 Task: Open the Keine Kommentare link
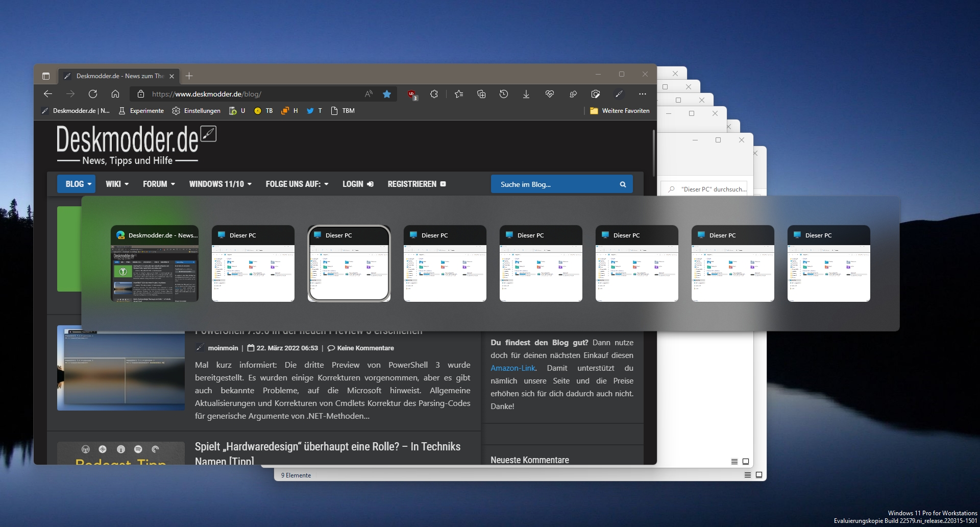pos(365,348)
